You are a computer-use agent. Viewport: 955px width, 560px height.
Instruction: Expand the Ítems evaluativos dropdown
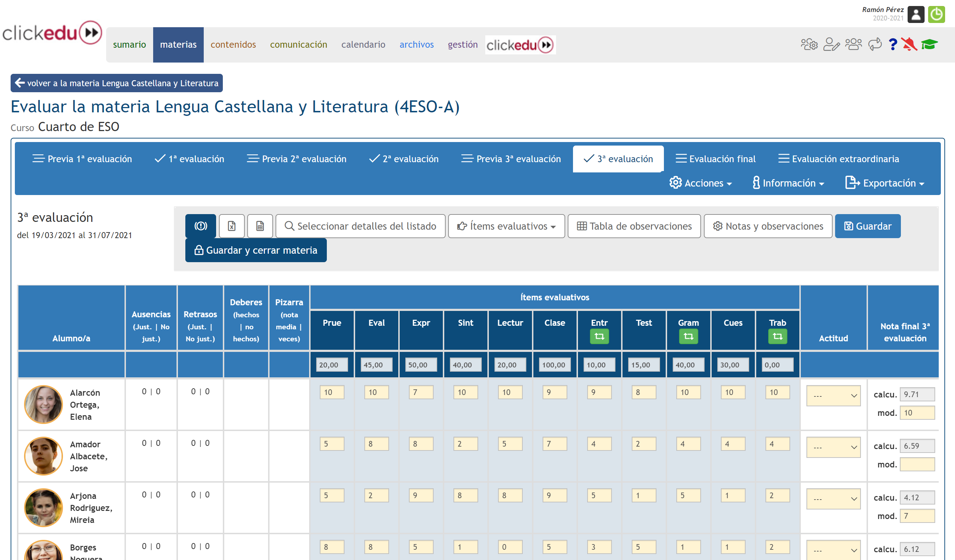[x=506, y=226]
